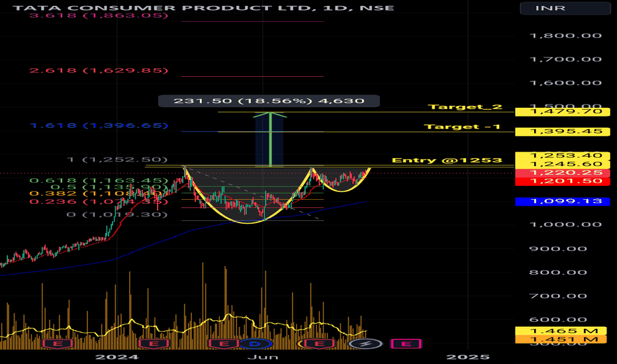Click the 1,220.25 current price label
This screenshot has width=617, height=364.
(563, 173)
